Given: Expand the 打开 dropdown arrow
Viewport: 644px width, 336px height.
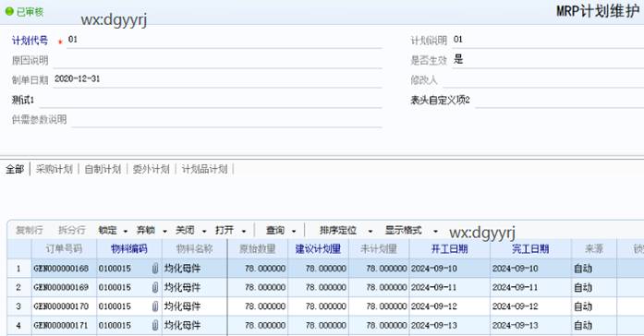Looking at the screenshot, I should pyautogui.click(x=244, y=231).
